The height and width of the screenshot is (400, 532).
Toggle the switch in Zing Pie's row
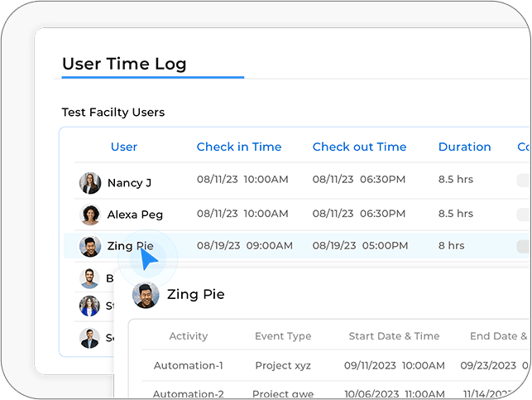[x=524, y=247]
